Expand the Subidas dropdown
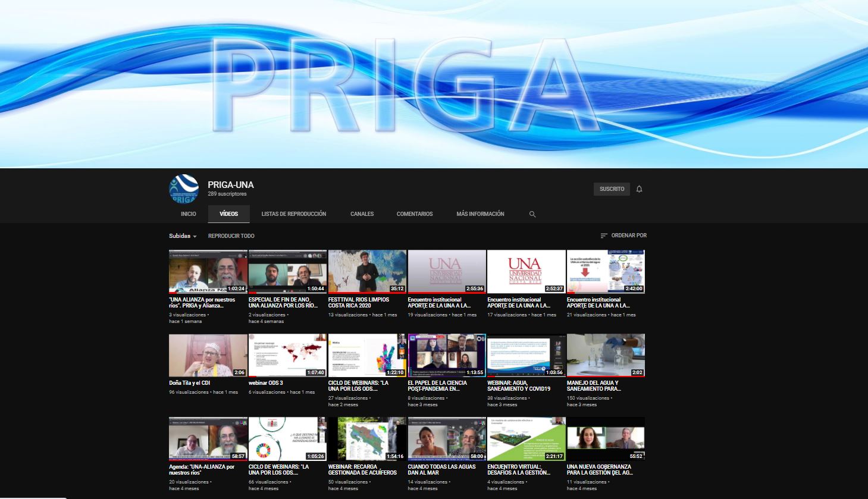Viewport: 868px width, 499px height. coord(183,236)
